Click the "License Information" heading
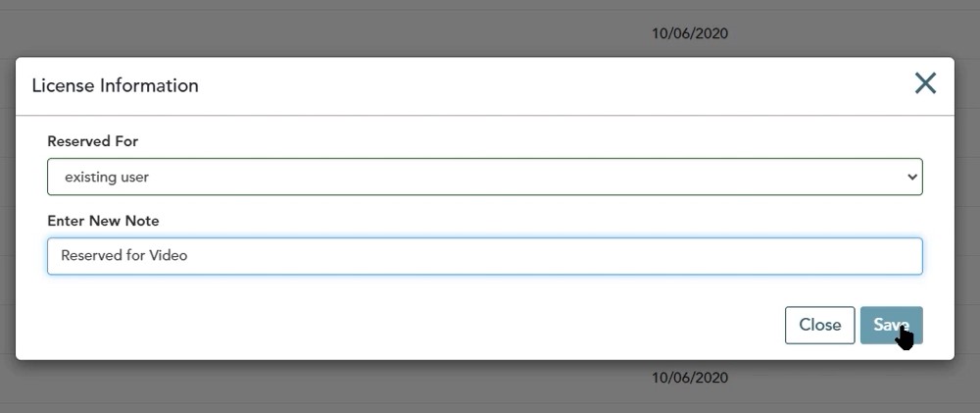This screenshot has height=413, width=980. 115,85
